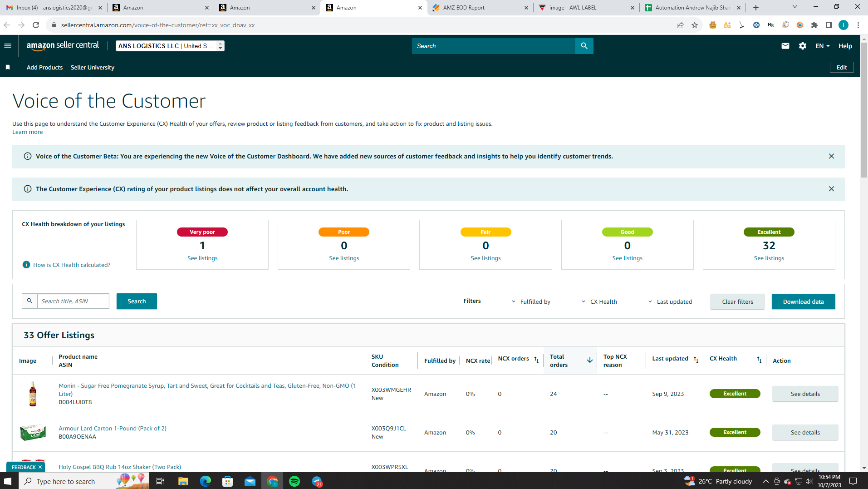Click the Windows Start button

[8, 481]
